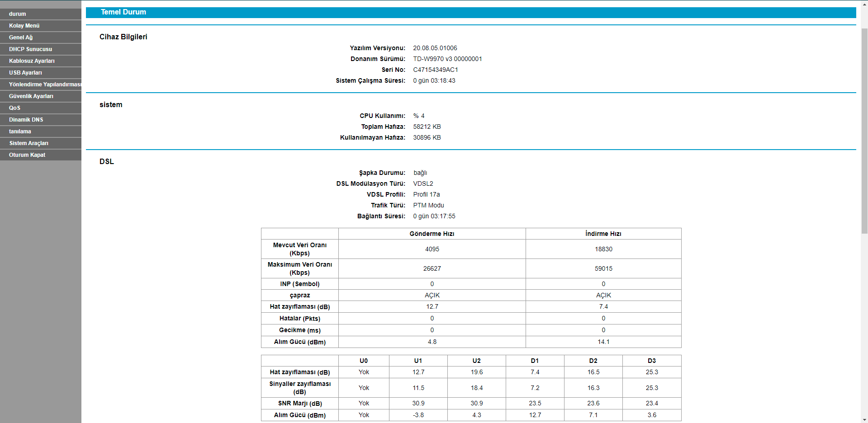Click the Gönderme Hızı column header
Image resolution: width=868 pixels, height=423 pixels.
point(432,234)
